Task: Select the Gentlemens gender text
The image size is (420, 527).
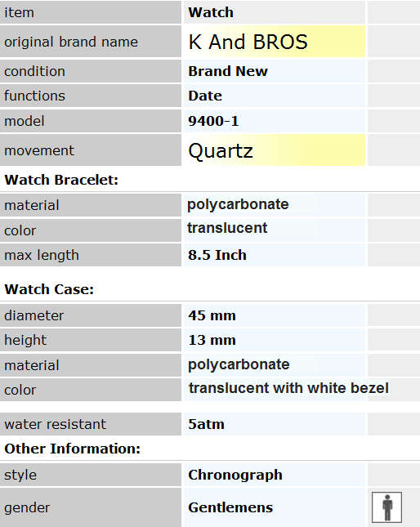Action: pos(230,507)
